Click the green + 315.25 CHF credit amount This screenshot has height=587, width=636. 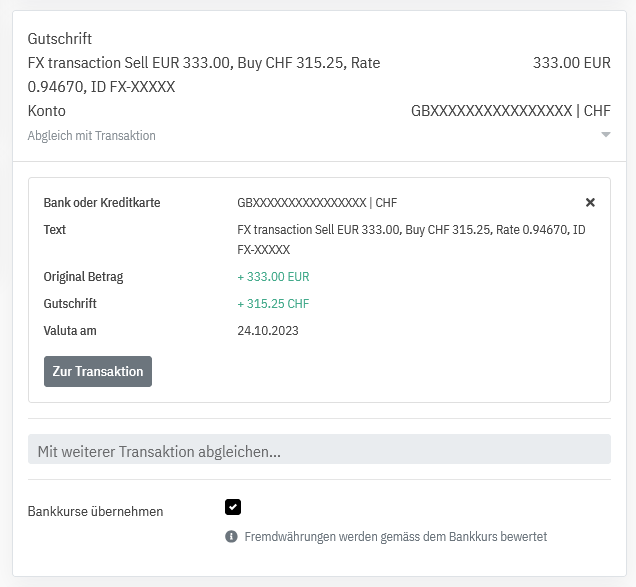click(x=273, y=304)
